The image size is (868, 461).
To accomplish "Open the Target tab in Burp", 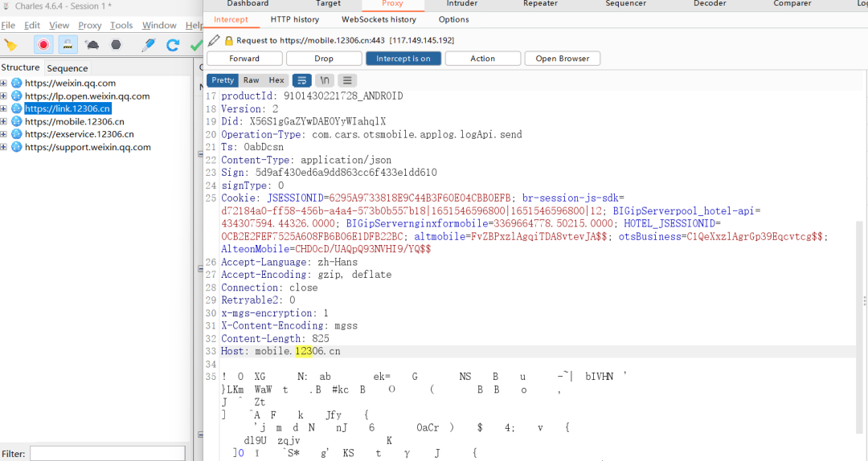I will (x=328, y=4).
